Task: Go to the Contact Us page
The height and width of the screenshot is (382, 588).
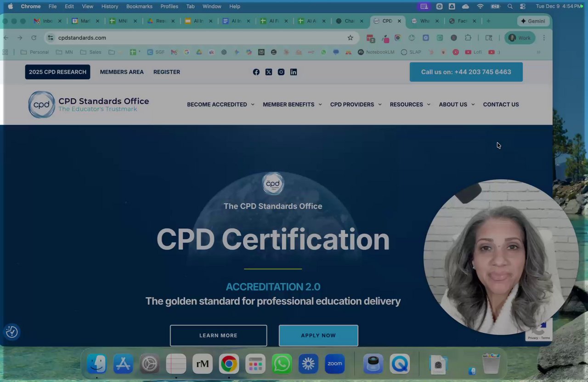Action: (501, 104)
